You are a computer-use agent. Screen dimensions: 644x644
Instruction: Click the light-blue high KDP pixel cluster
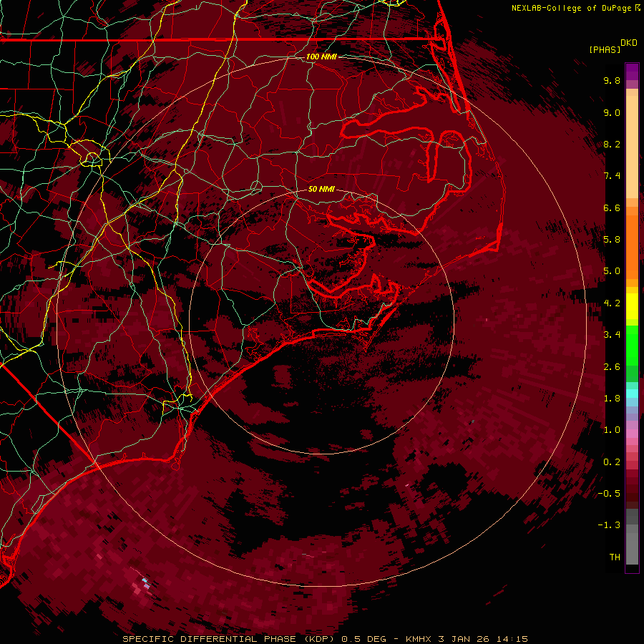click(x=145, y=582)
